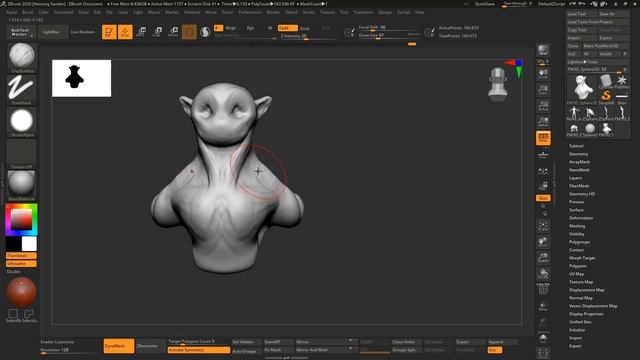This screenshot has width=640, height=360.
Task: Click the BPR render icon
Action: pos(543,50)
